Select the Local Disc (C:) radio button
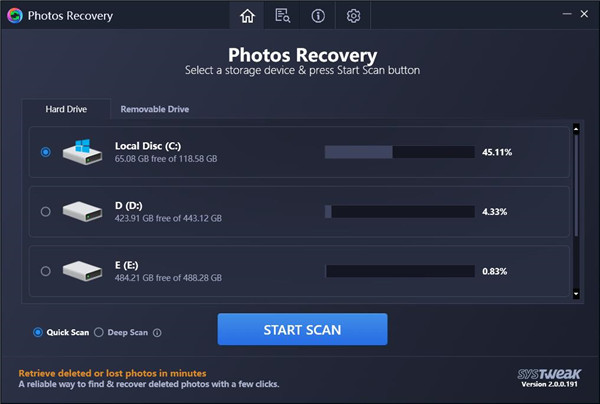Viewport: 600px width, 404px height. pyautogui.click(x=45, y=152)
